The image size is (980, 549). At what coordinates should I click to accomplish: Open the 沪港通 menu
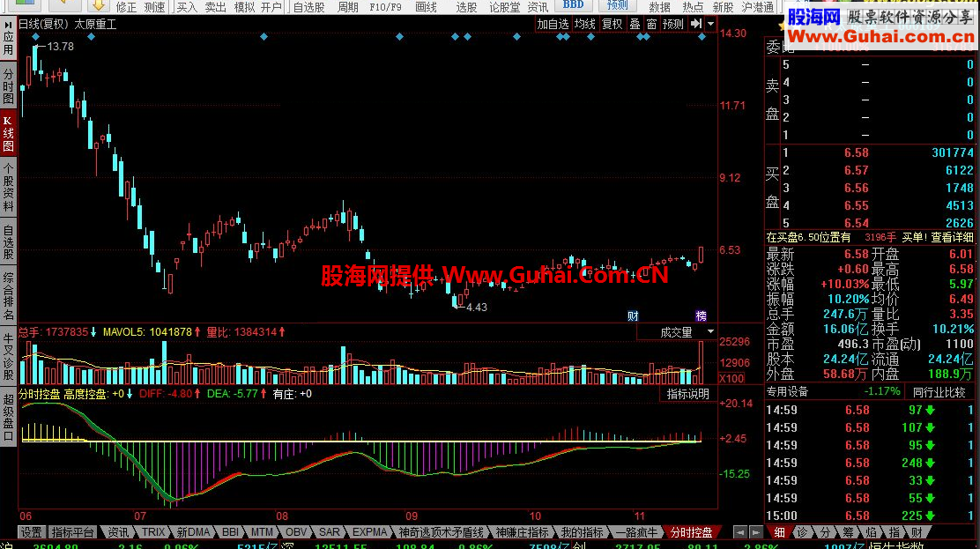click(758, 7)
